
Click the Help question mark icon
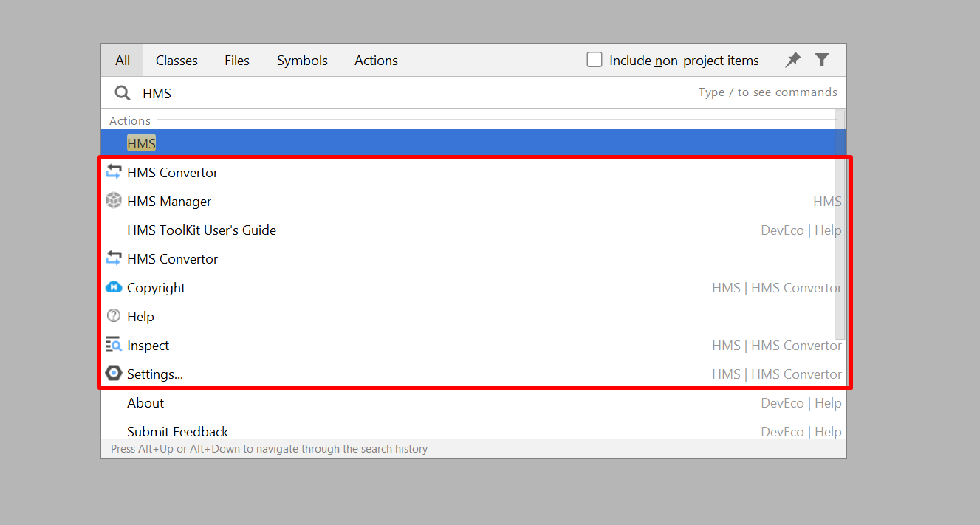point(114,316)
